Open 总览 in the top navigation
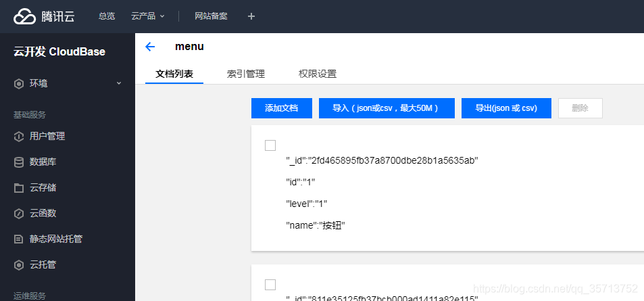Screen dimensions: 644x301 (107, 16)
